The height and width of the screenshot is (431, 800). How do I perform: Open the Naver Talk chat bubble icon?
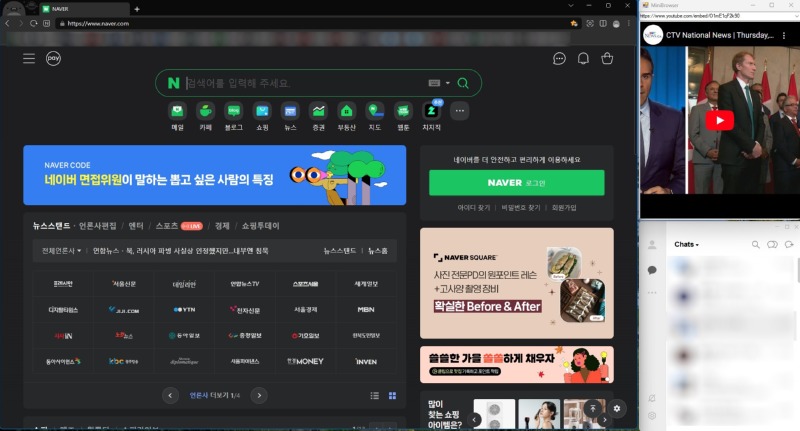click(x=559, y=58)
